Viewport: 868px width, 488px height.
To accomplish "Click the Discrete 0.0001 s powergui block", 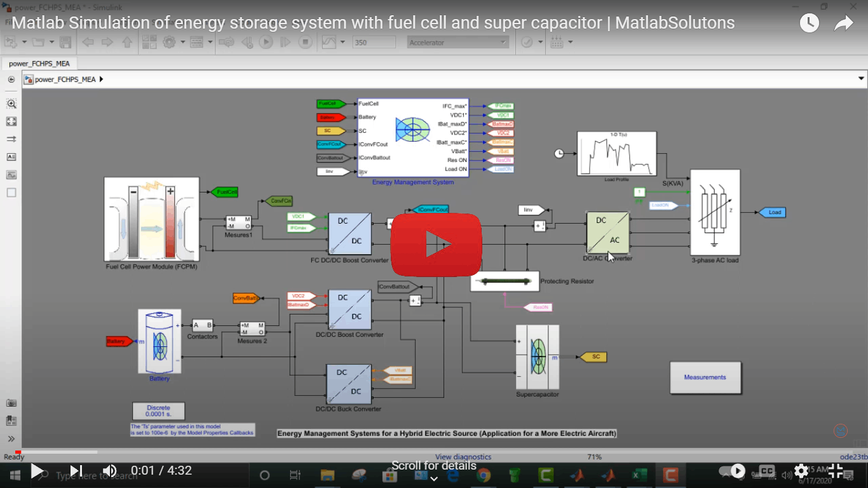I will (x=158, y=410).
